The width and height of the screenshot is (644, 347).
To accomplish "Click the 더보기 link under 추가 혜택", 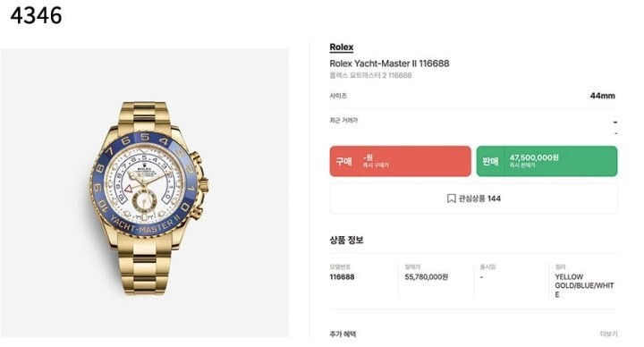I will pos(608,334).
